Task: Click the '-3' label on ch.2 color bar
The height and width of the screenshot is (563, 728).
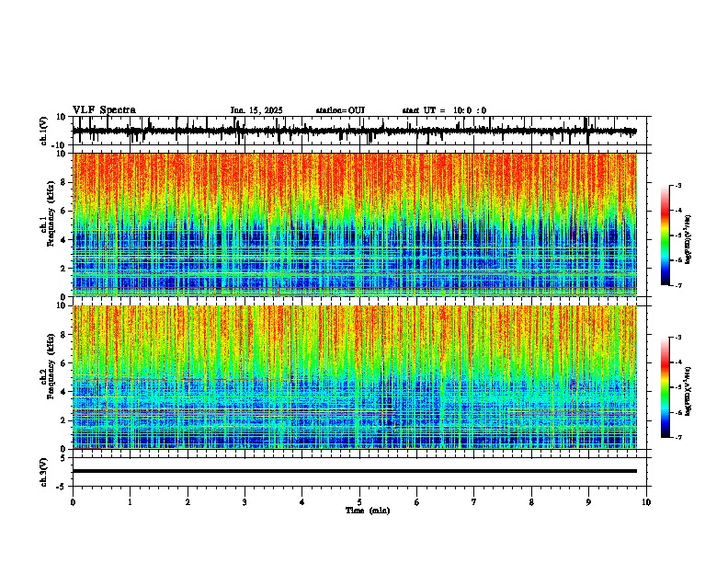Action: pyautogui.click(x=677, y=338)
